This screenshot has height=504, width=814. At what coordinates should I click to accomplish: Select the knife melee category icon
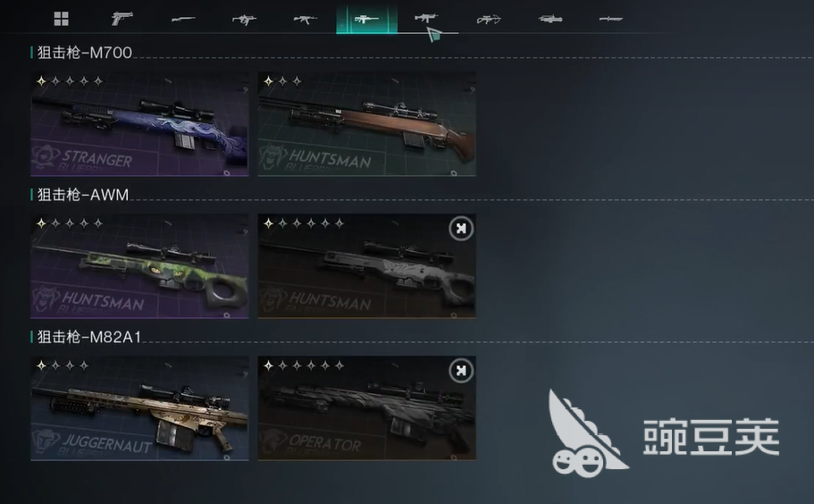[x=611, y=19]
